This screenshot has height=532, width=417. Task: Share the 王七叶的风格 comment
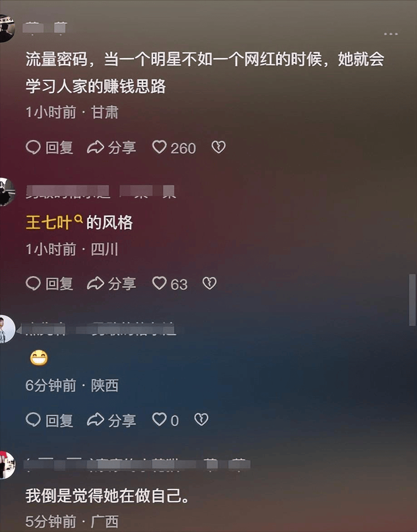point(112,284)
